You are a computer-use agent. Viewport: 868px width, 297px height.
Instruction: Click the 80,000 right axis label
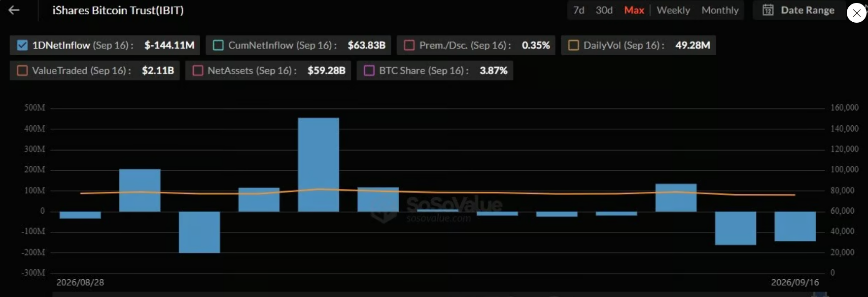tap(842, 190)
